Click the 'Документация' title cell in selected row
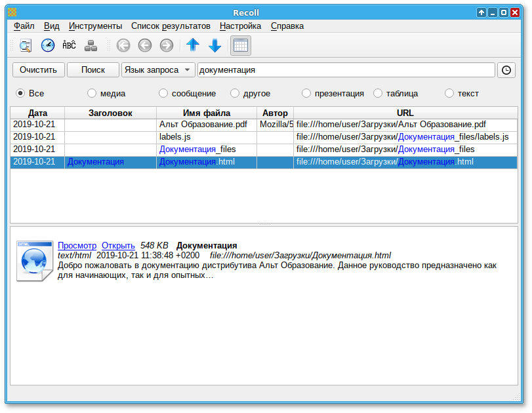Screen dimensions: 532x413 pos(110,162)
